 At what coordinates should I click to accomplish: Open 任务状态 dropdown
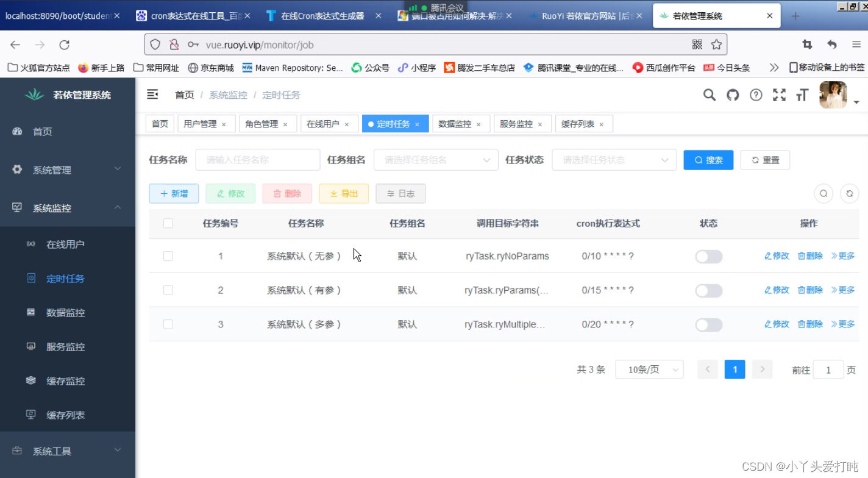614,160
